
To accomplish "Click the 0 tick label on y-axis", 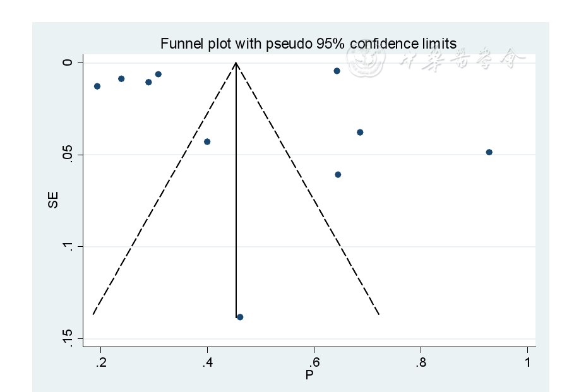I will click(x=69, y=62).
